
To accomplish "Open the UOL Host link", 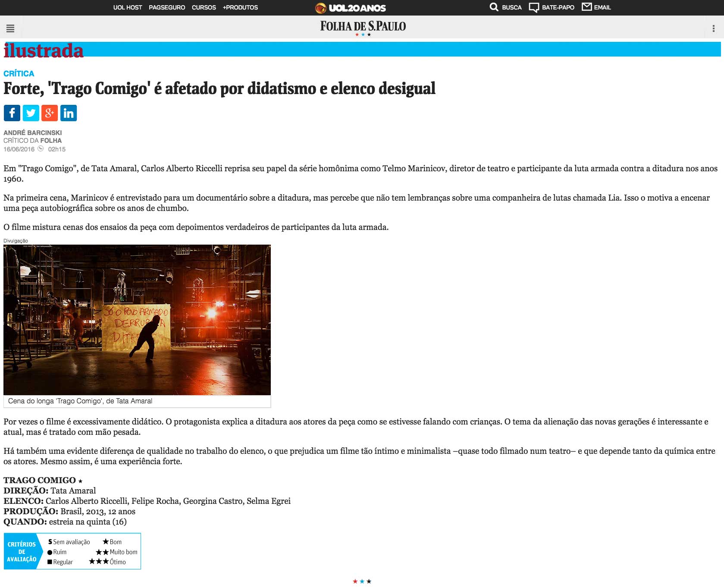I will point(128,7).
